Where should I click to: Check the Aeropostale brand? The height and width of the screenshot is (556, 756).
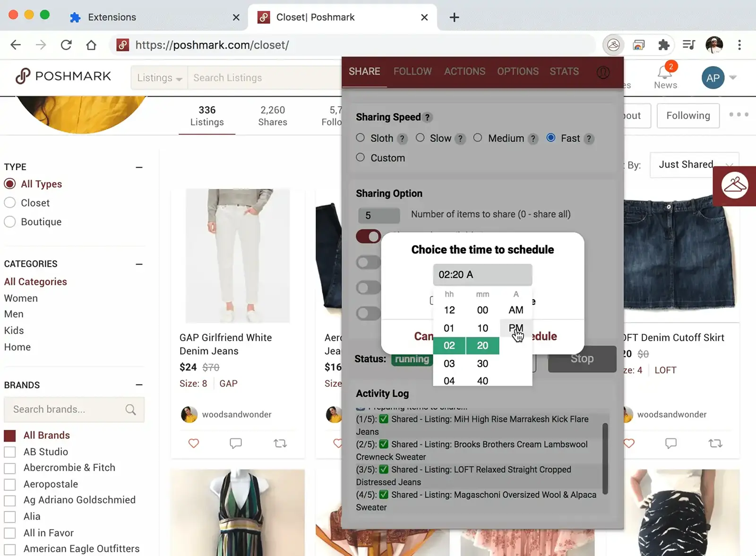point(10,485)
